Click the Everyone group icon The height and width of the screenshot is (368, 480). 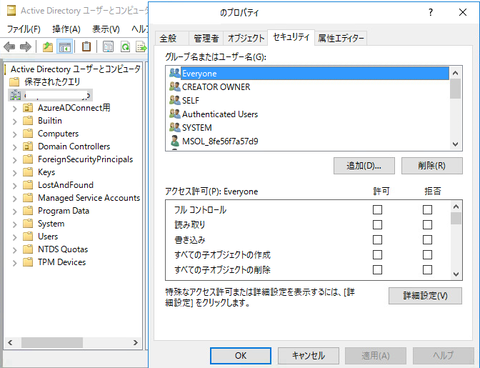(175, 73)
